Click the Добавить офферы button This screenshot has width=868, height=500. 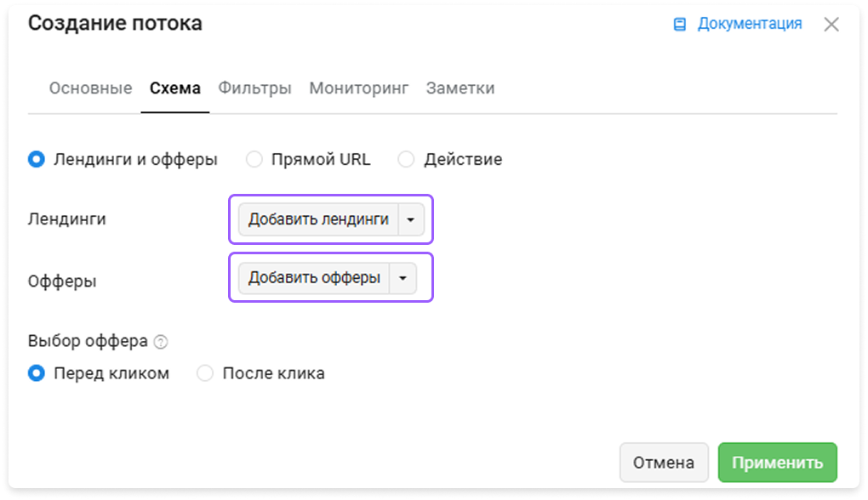coord(314,278)
